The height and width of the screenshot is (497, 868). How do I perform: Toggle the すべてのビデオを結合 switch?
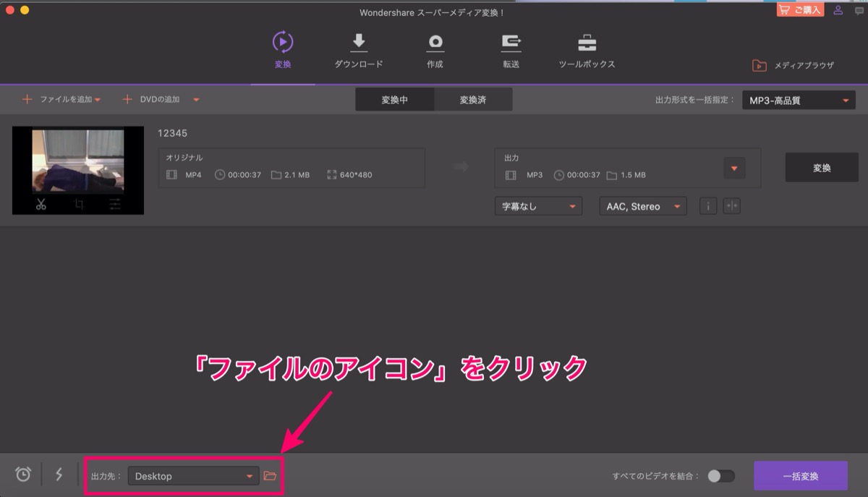[720, 475]
